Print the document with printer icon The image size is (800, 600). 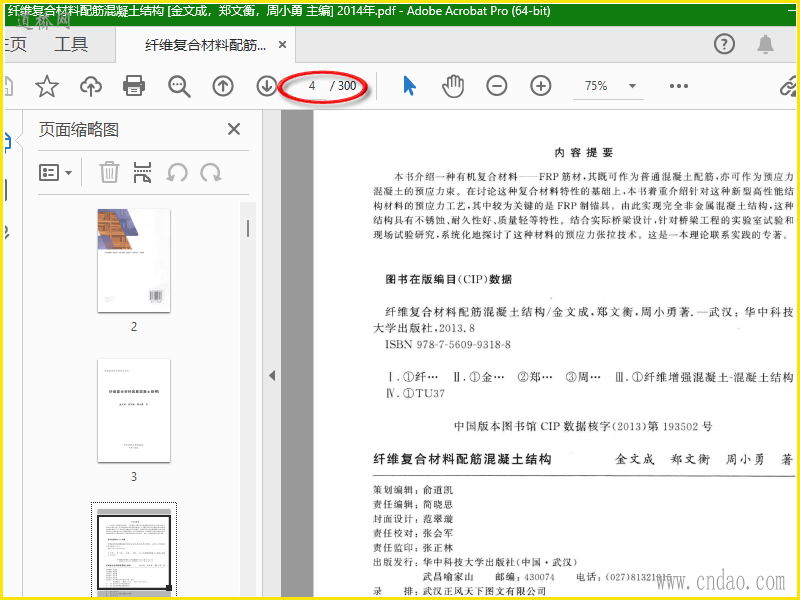(x=134, y=86)
